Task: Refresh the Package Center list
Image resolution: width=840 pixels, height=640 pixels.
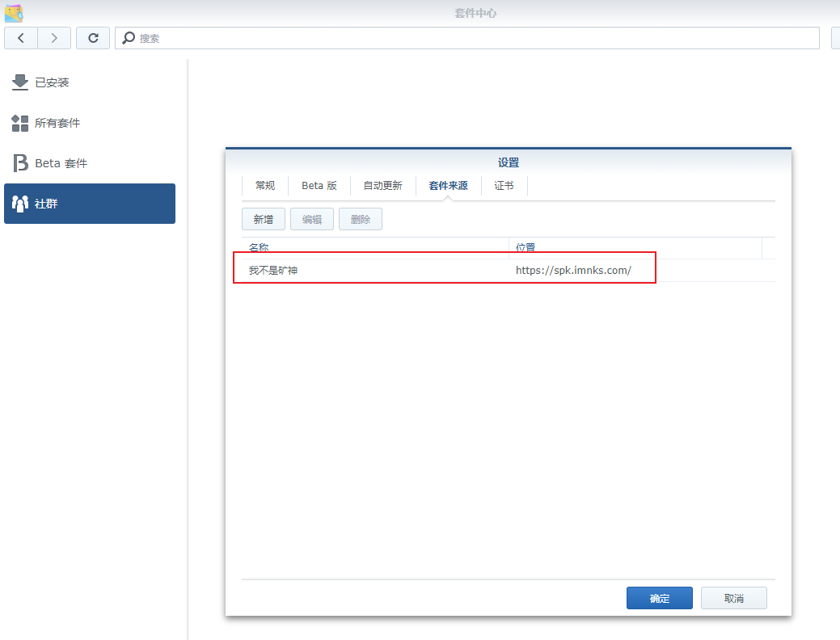Action: coord(93,38)
